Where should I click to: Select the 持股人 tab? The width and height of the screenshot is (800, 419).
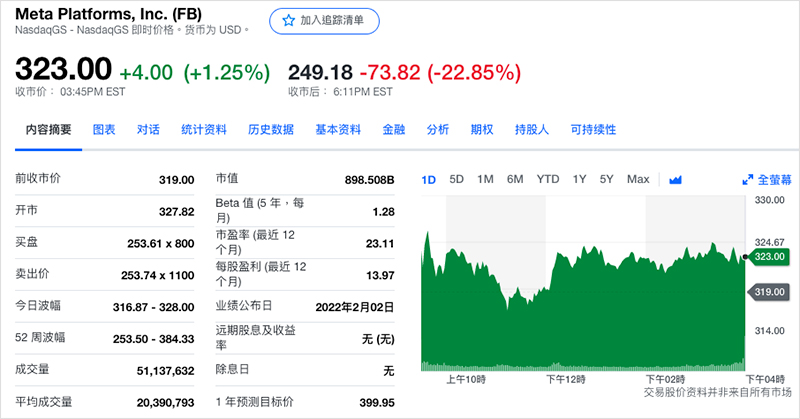(531, 130)
